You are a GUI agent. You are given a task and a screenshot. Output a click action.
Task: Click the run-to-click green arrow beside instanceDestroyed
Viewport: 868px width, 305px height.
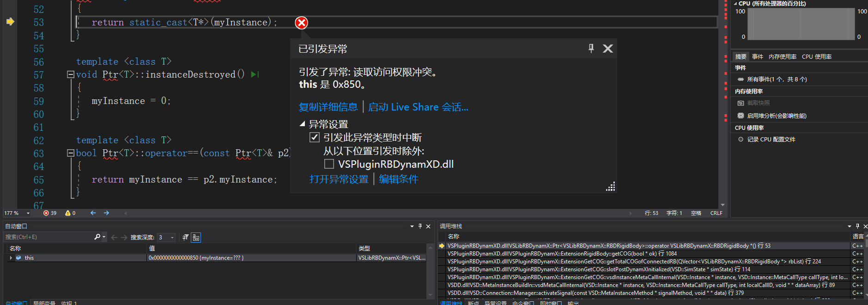coord(255,74)
